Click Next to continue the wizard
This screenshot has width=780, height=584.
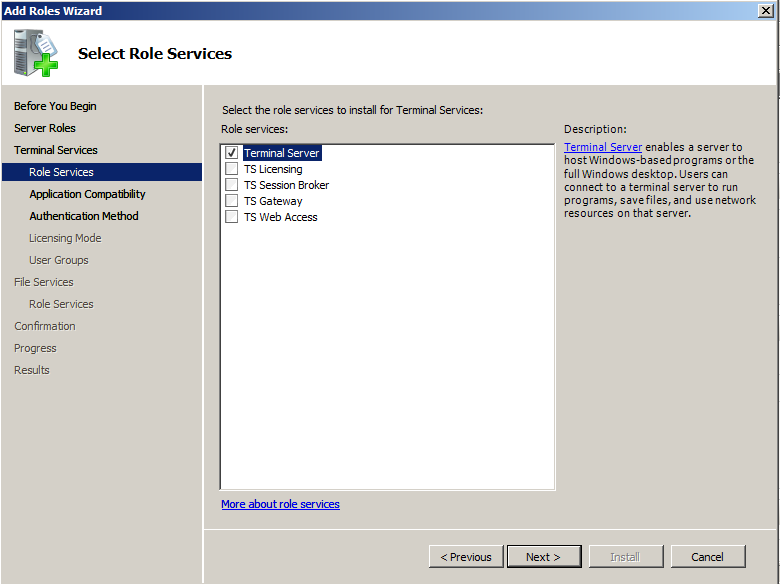tap(544, 557)
